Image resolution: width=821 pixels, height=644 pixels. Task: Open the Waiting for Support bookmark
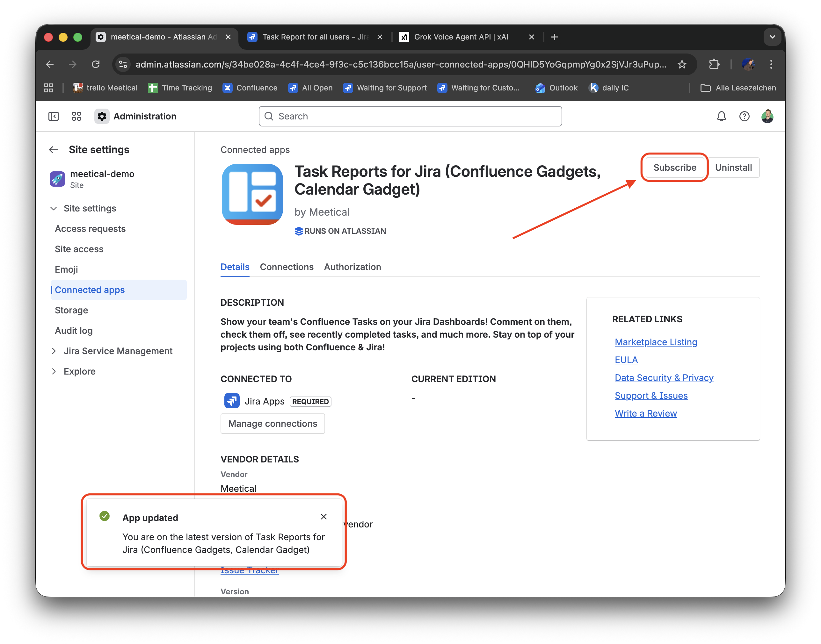385,88
